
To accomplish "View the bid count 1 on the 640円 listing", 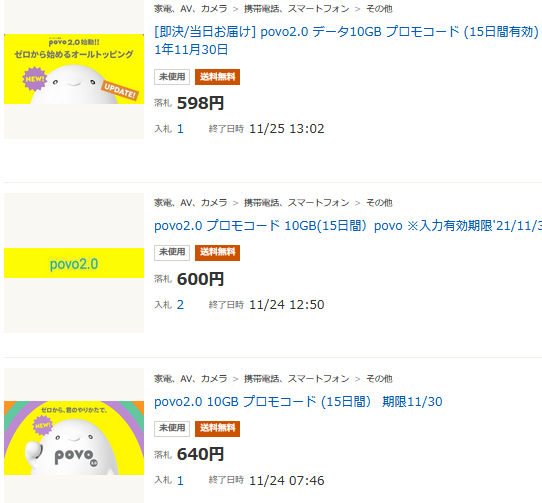I will click(x=180, y=481).
